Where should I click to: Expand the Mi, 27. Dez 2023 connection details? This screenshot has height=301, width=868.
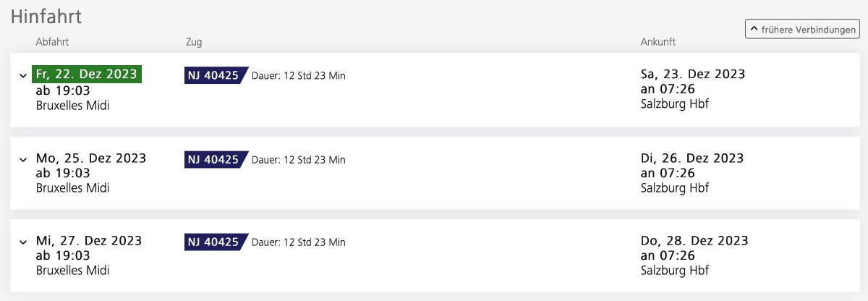click(22, 242)
